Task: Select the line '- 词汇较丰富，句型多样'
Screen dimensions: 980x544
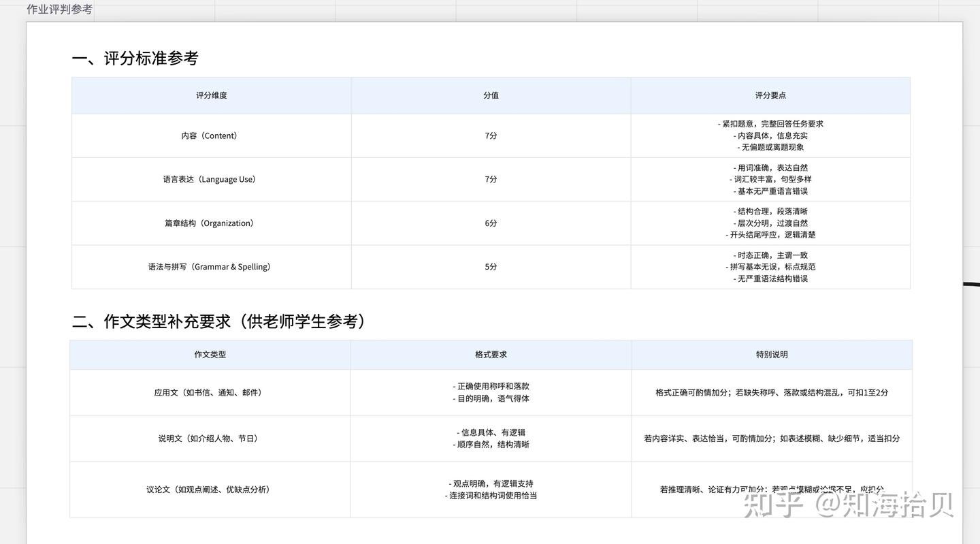Action: click(770, 179)
